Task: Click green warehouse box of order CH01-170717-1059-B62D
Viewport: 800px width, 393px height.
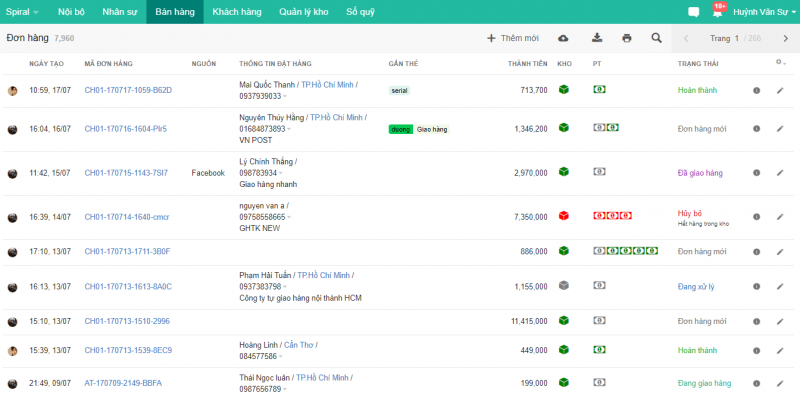Action: [x=564, y=89]
